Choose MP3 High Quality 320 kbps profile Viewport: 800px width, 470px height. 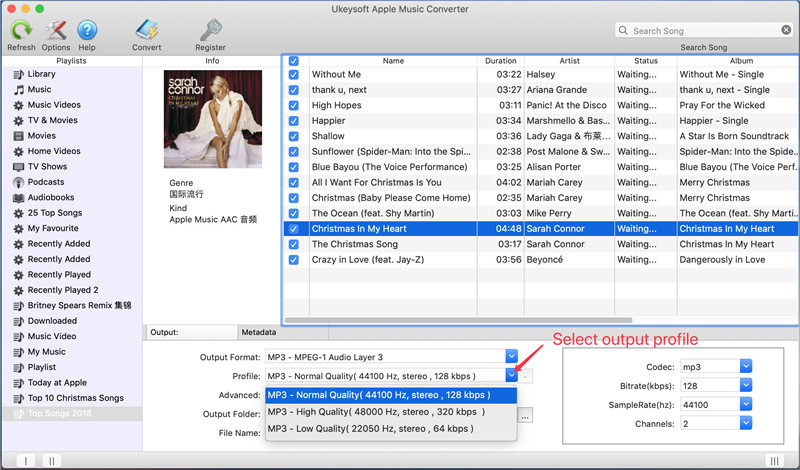click(391, 412)
